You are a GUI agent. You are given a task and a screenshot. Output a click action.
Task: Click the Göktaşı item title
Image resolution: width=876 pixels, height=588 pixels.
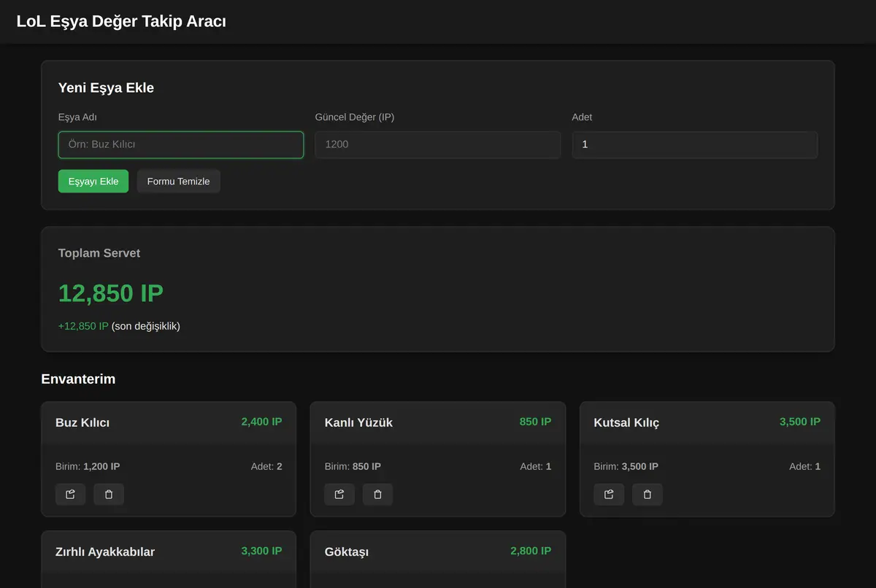[x=347, y=552]
